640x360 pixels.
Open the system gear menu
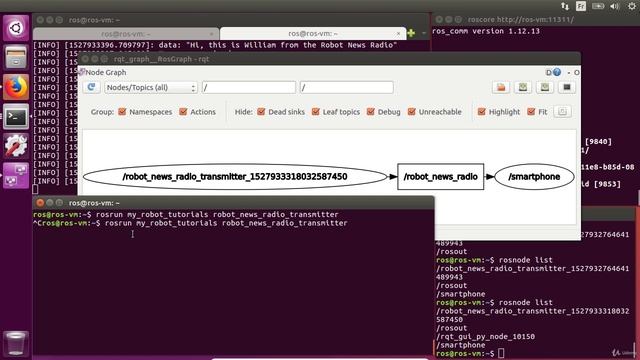click(632, 6)
